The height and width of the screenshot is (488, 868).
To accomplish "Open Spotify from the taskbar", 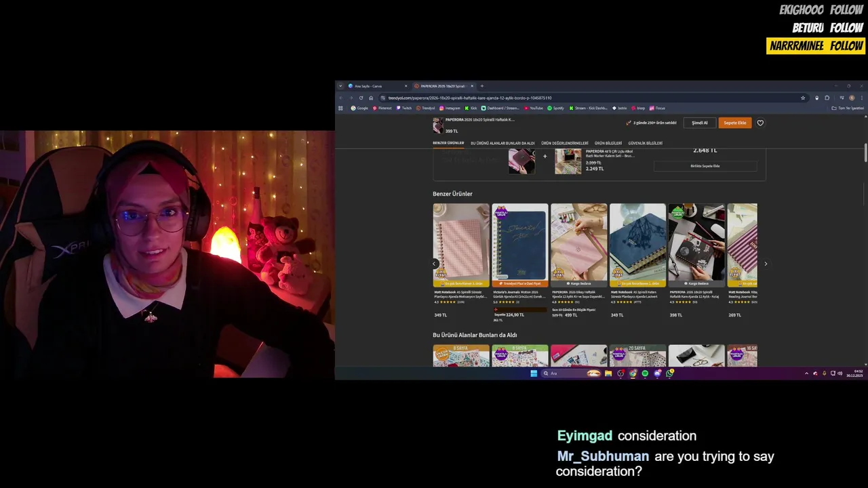I will pos(645,373).
